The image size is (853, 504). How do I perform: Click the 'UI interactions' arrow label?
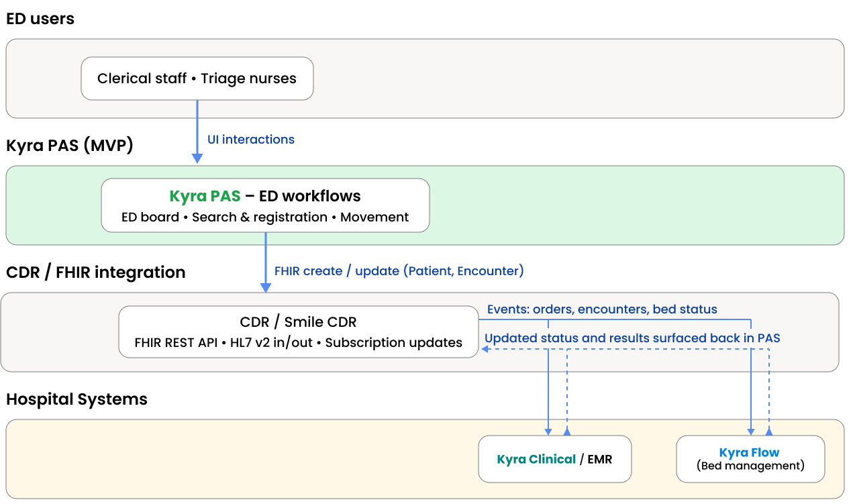pos(251,140)
